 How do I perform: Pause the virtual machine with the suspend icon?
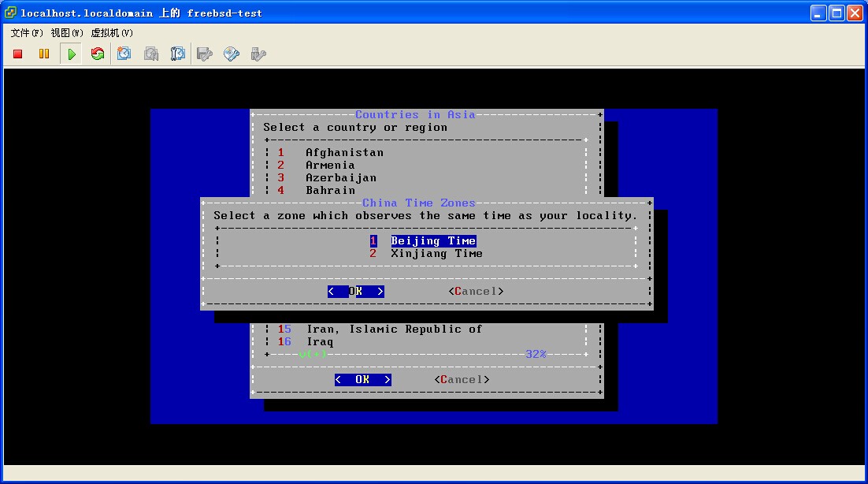[44, 54]
